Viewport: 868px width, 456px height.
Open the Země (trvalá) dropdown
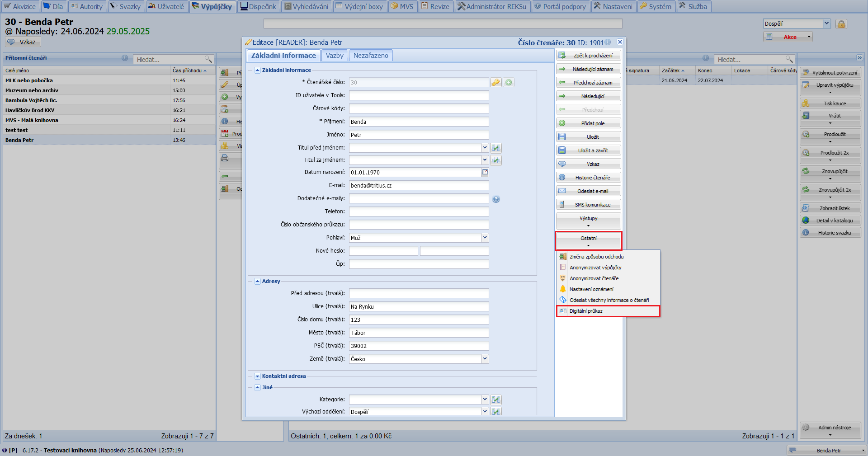pos(485,359)
